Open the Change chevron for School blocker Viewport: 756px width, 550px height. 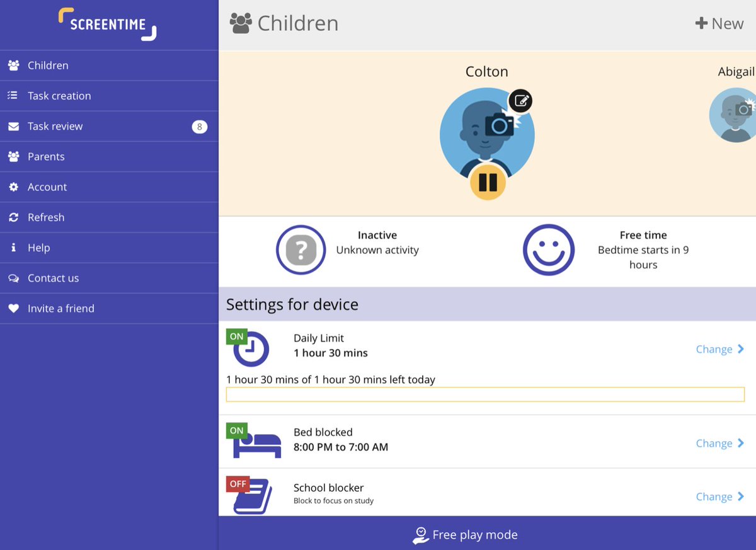click(741, 496)
